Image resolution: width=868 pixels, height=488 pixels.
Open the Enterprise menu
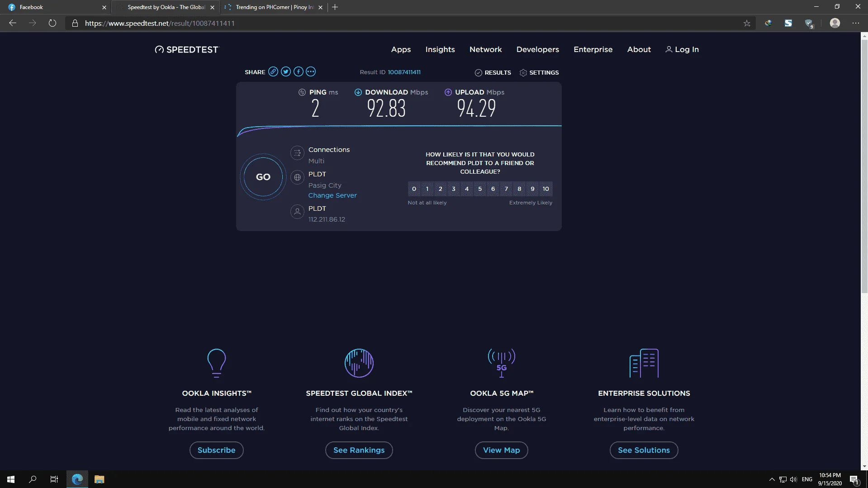(x=593, y=50)
